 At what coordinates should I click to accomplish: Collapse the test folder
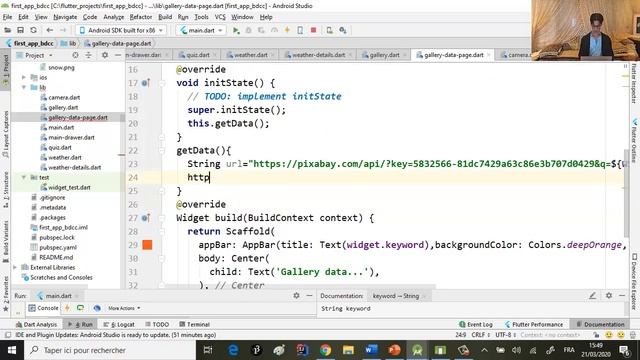24,177
